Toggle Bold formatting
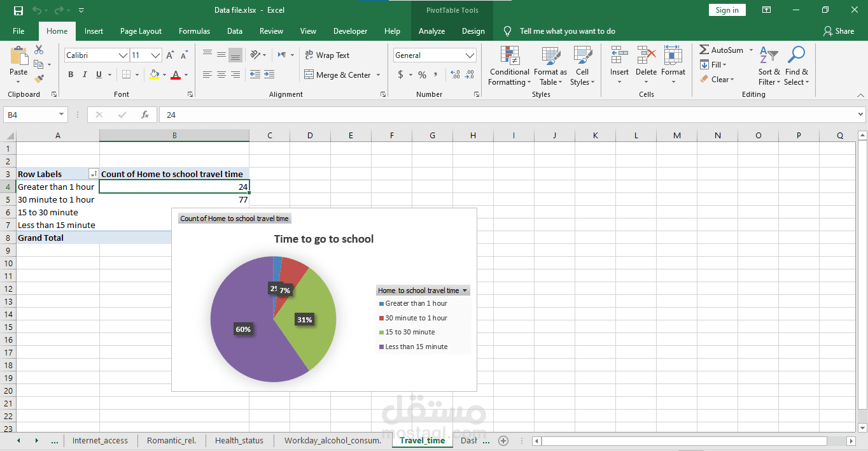Viewport: 868px width, 451px height. point(71,75)
